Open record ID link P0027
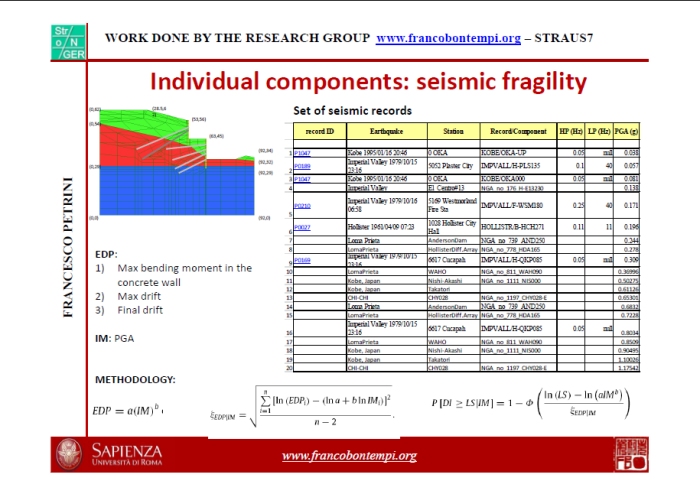The height and width of the screenshot is (494, 700). click(x=302, y=227)
